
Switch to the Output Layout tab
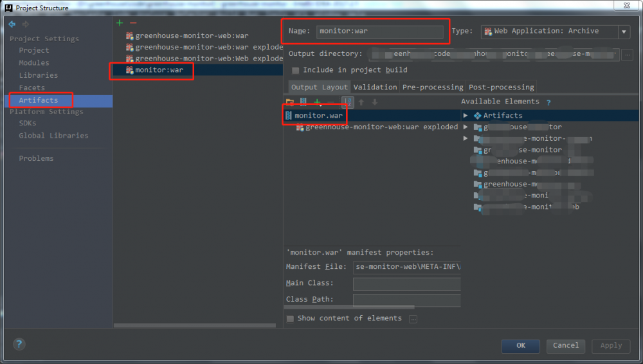pos(319,87)
